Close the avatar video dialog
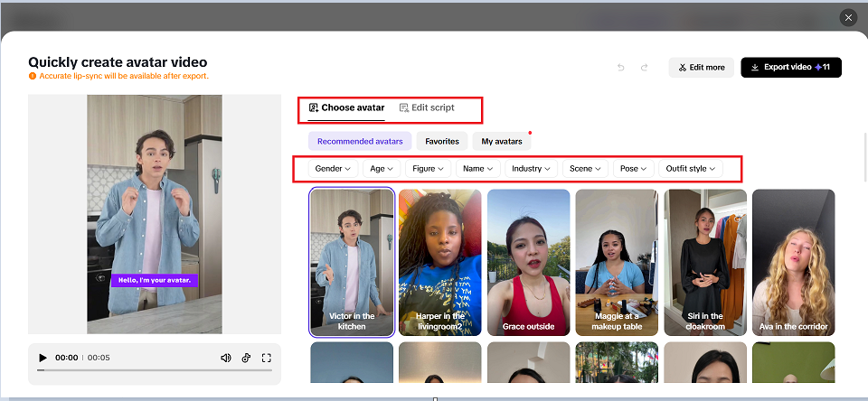 [x=847, y=17]
